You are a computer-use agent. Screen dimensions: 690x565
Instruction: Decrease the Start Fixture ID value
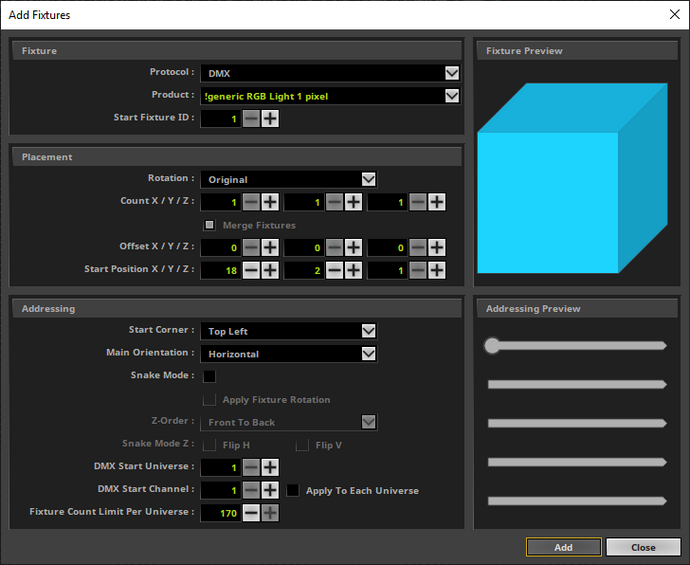coord(251,118)
